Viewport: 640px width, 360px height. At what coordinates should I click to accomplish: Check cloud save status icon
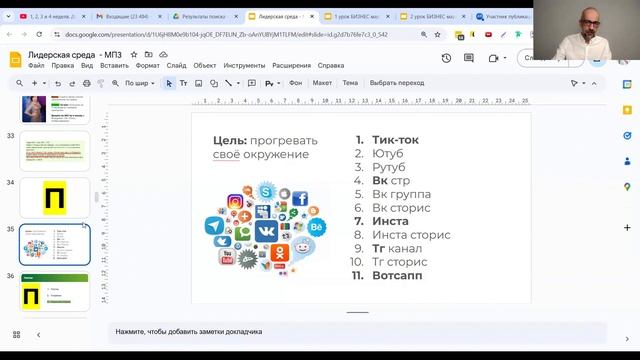click(163, 54)
